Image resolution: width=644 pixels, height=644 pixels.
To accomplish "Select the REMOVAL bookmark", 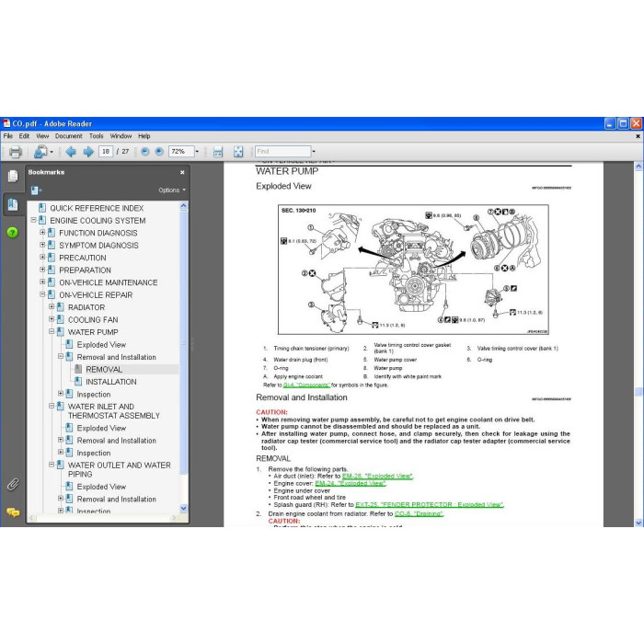I will (x=104, y=369).
